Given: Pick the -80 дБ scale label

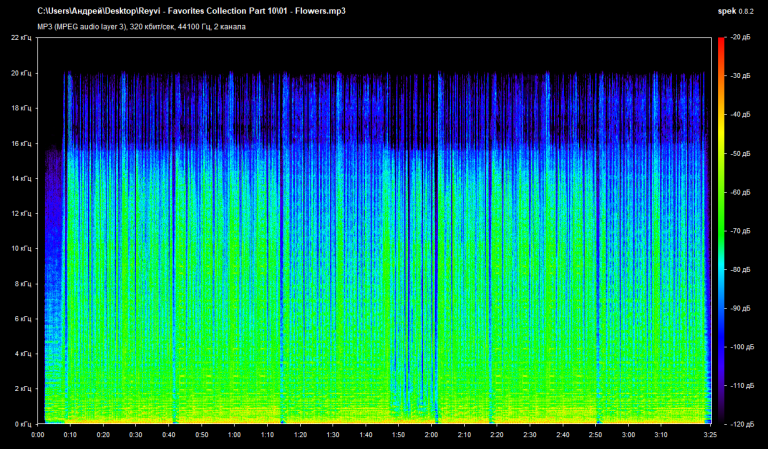Looking at the screenshot, I should point(741,270).
